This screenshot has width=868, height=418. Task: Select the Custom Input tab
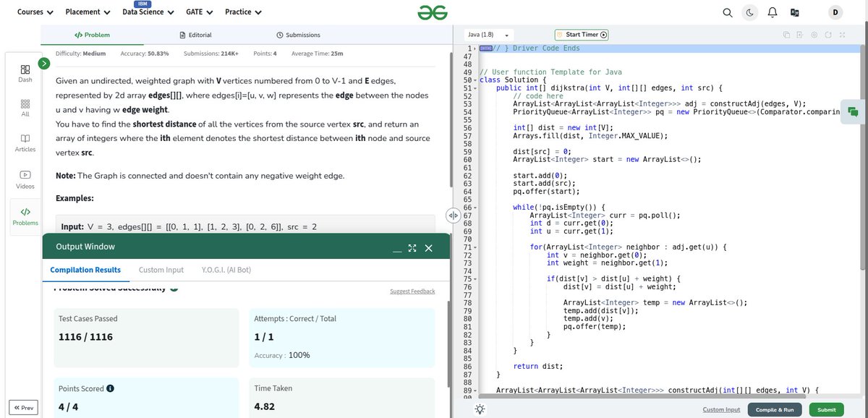[x=161, y=270]
